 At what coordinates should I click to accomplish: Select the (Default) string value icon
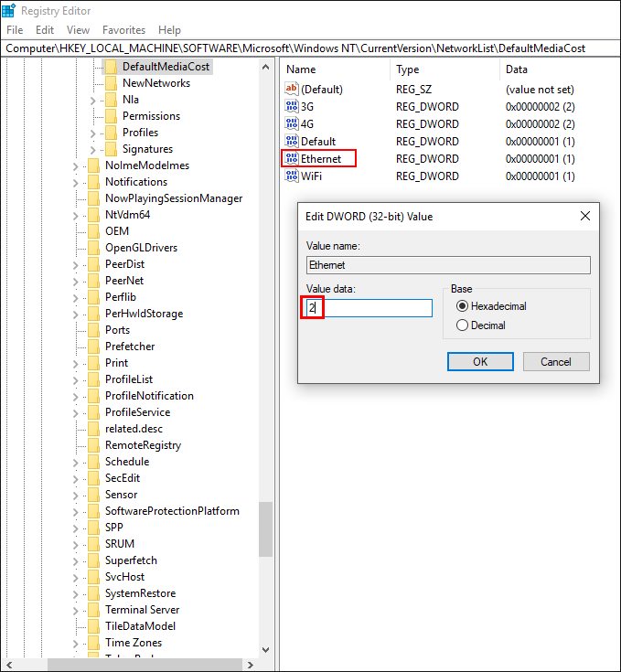pos(292,89)
